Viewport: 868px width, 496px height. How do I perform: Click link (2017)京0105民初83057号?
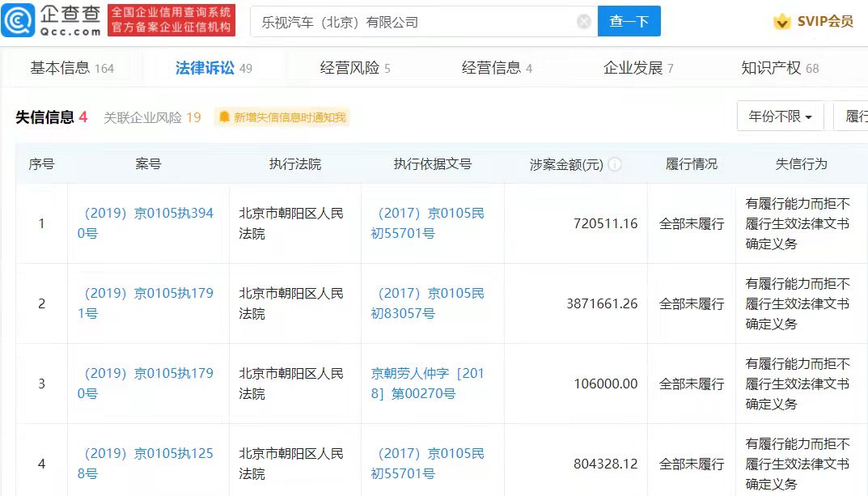tap(430, 303)
